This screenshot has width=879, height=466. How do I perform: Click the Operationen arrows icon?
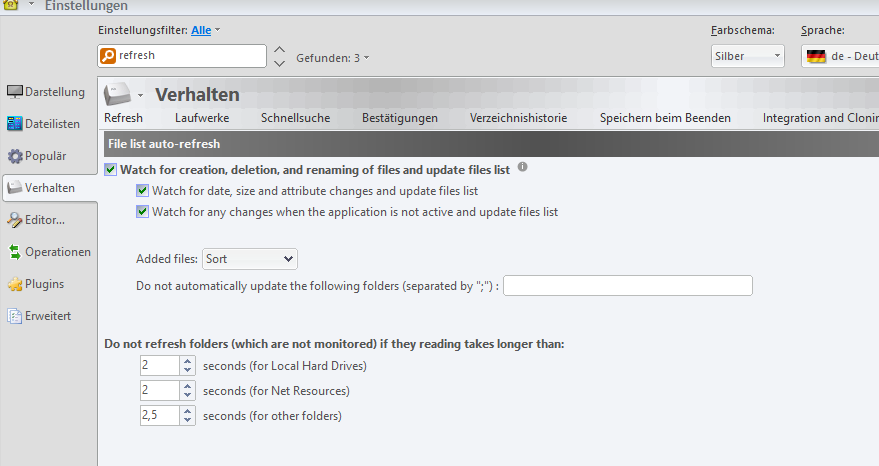coord(15,252)
